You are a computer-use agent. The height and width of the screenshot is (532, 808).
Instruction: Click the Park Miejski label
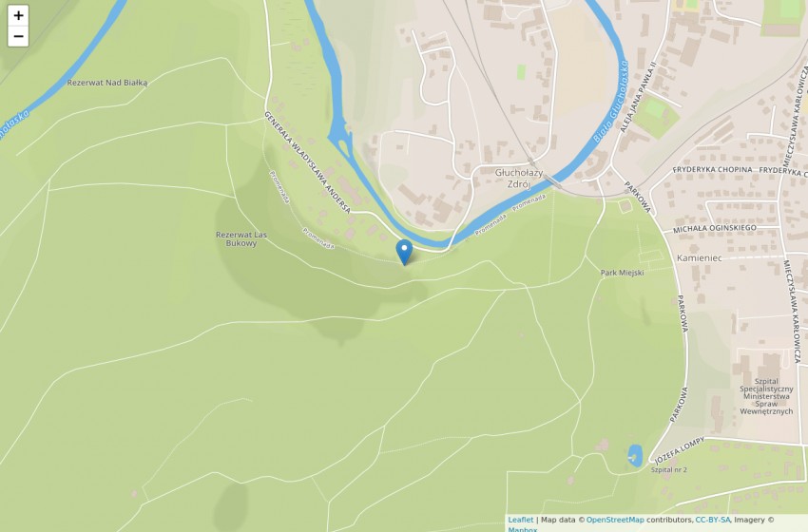tap(622, 273)
